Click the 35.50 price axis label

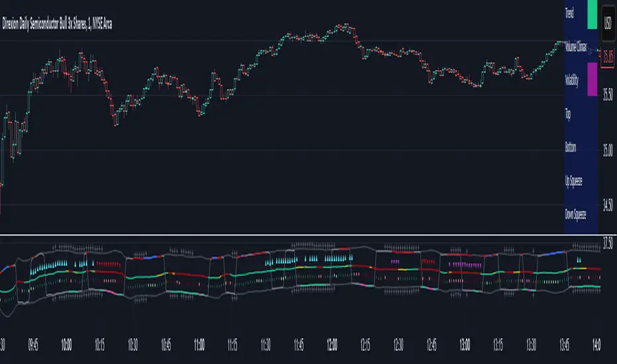[608, 95]
